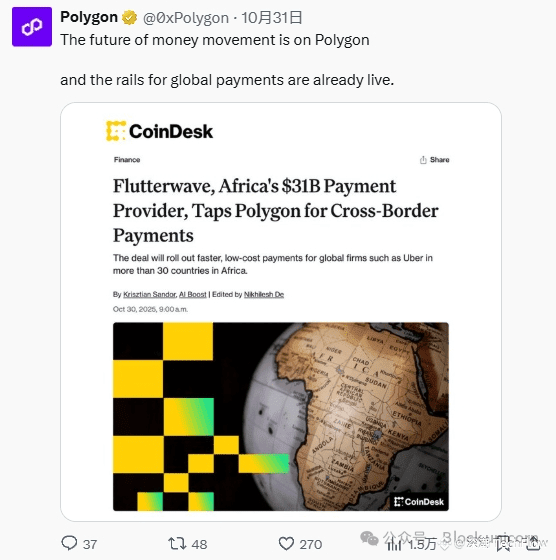The image size is (556, 560).
Task: Open the @0xPolygon handle link
Action: [186, 18]
